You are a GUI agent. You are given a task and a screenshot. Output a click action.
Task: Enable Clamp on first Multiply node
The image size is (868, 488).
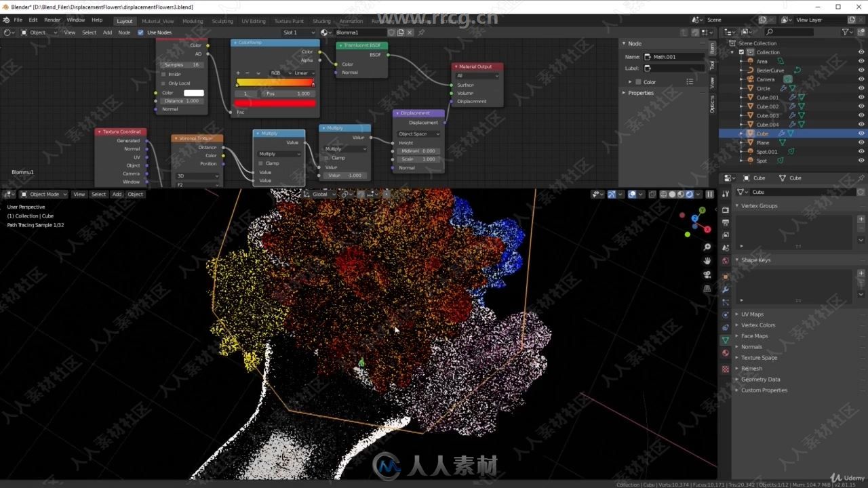click(x=260, y=163)
